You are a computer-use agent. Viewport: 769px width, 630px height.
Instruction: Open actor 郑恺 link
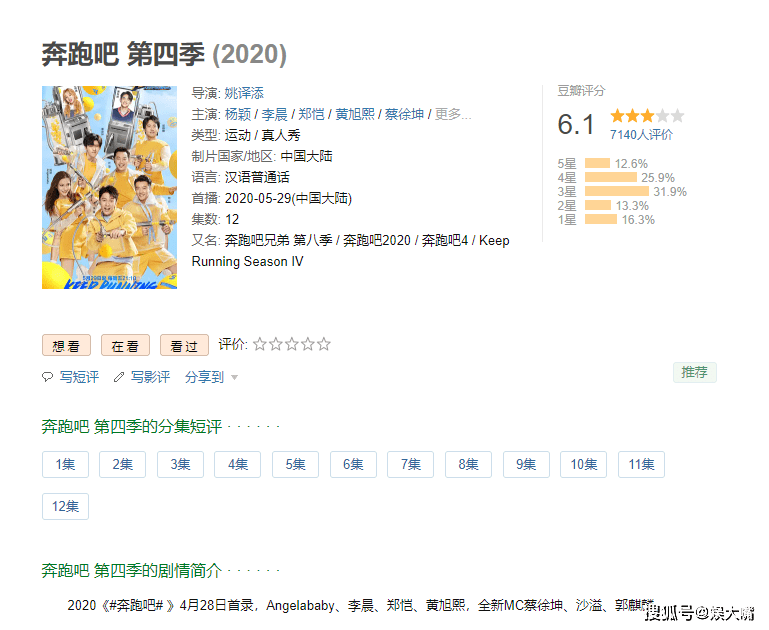311,114
